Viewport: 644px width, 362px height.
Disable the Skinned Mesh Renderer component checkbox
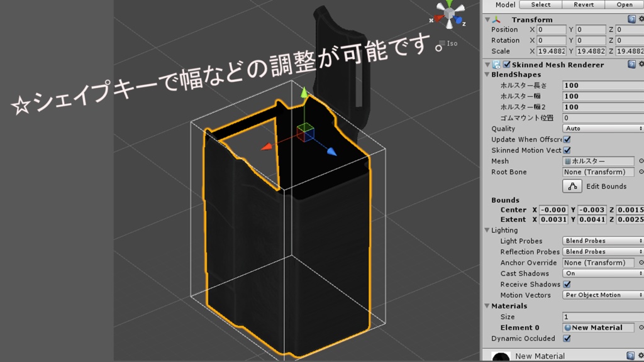[x=507, y=65]
